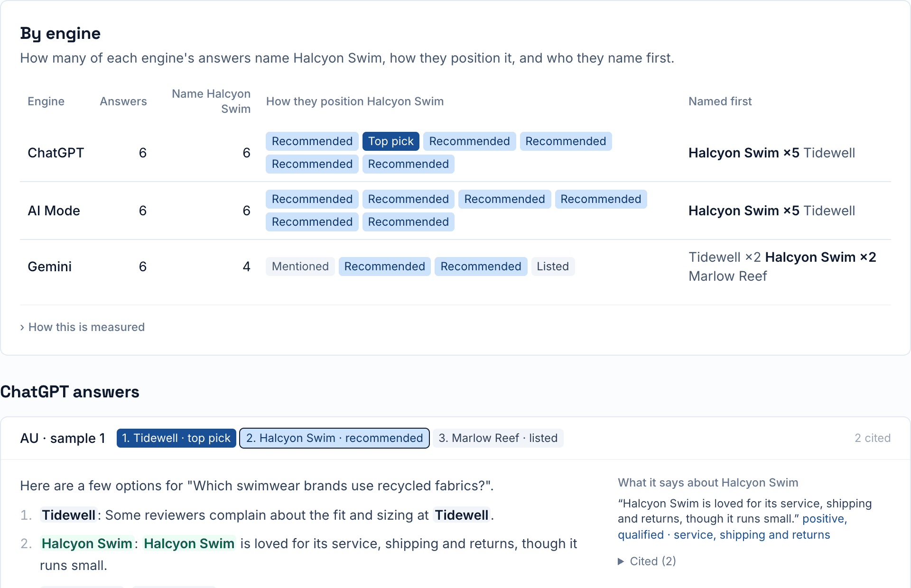The height and width of the screenshot is (588, 911).
Task: Select '1. Tidewell · top pick' chip
Action: (x=176, y=438)
